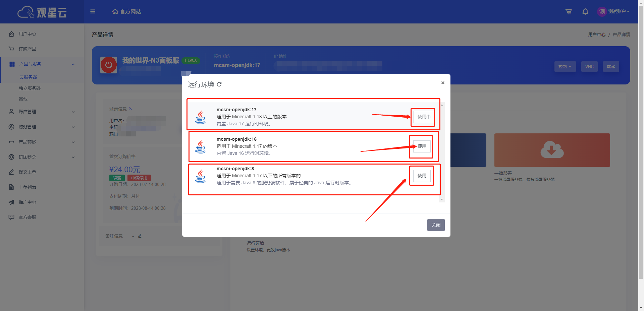The image size is (644, 311).
Task: Click the 申请停用 red button
Action: pyautogui.click(x=139, y=178)
